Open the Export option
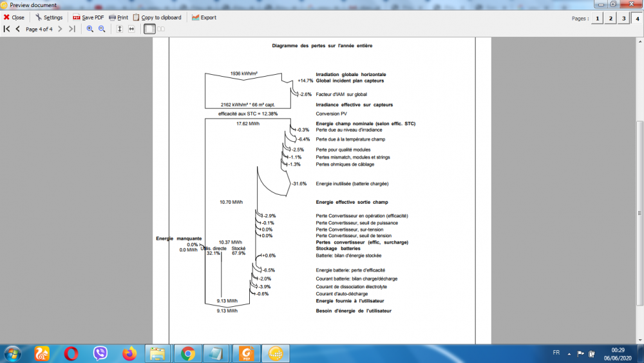The height and width of the screenshot is (363, 644). [204, 17]
